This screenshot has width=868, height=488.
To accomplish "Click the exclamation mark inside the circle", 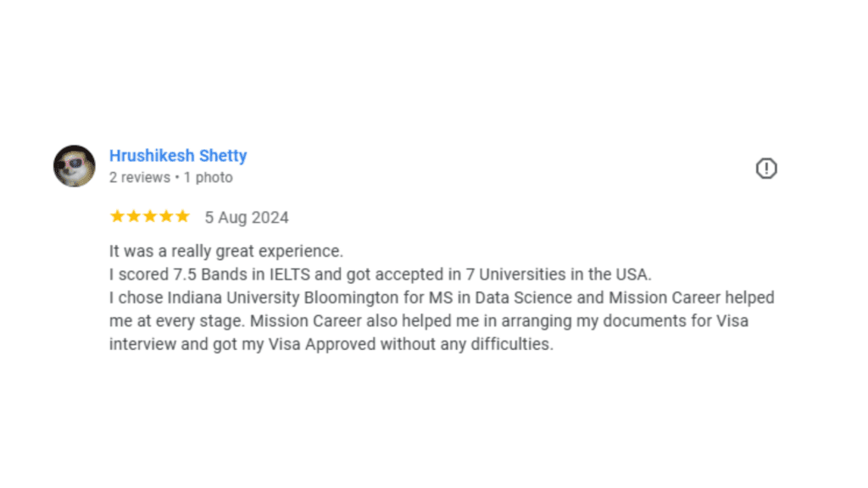I will [x=766, y=169].
